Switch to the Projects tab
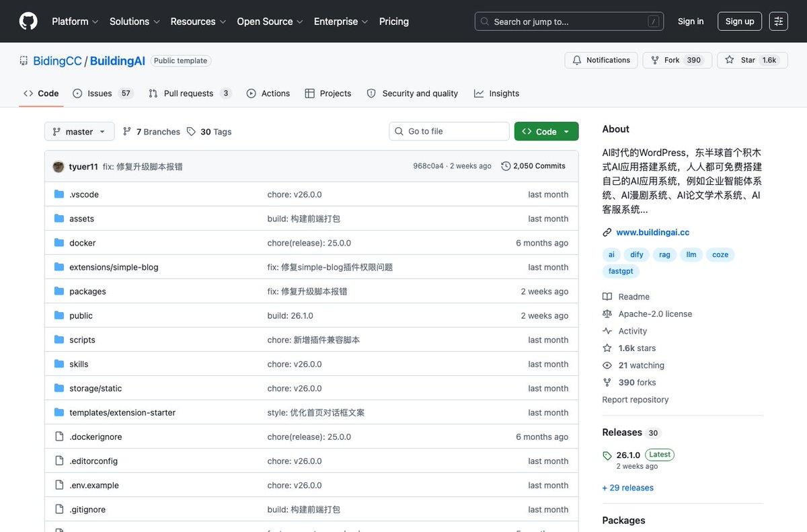 coord(328,93)
